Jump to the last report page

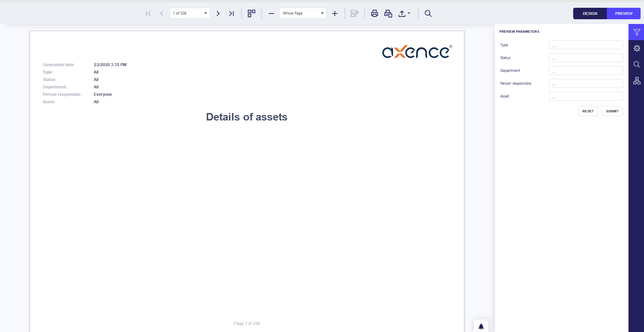231,13
